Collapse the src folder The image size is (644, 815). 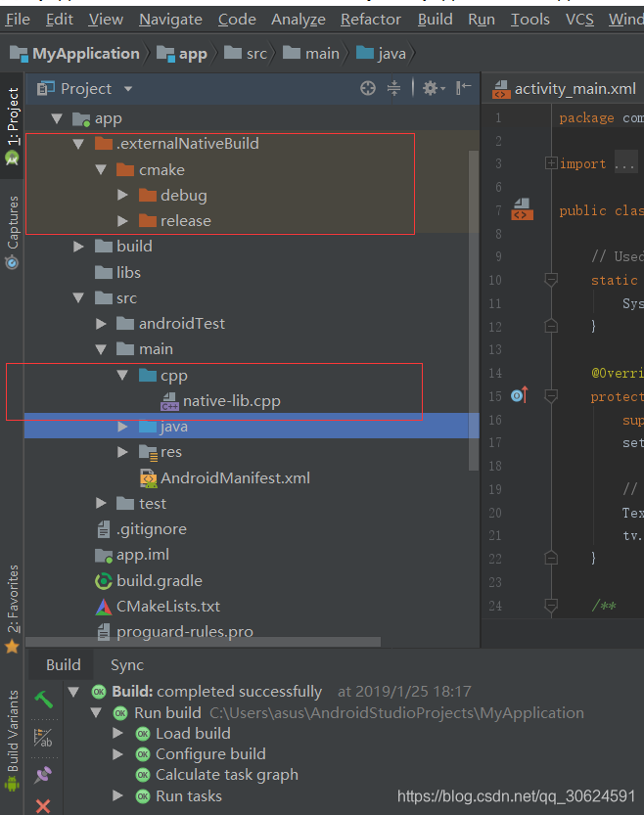pos(78,297)
